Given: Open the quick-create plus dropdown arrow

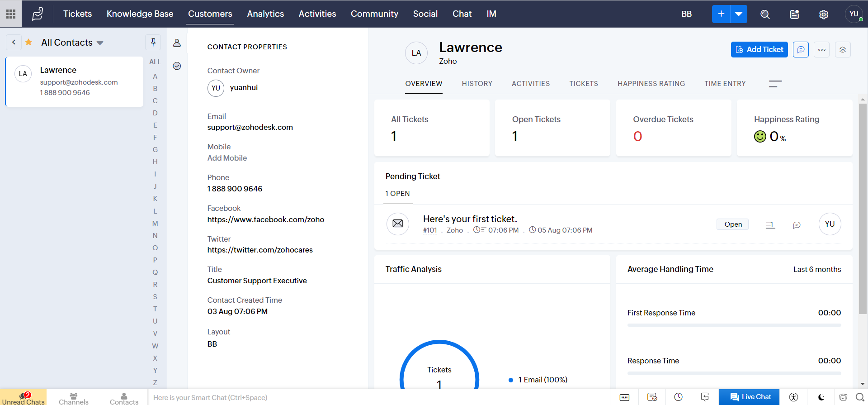Looking at the screenshot, I should (738, 14).
